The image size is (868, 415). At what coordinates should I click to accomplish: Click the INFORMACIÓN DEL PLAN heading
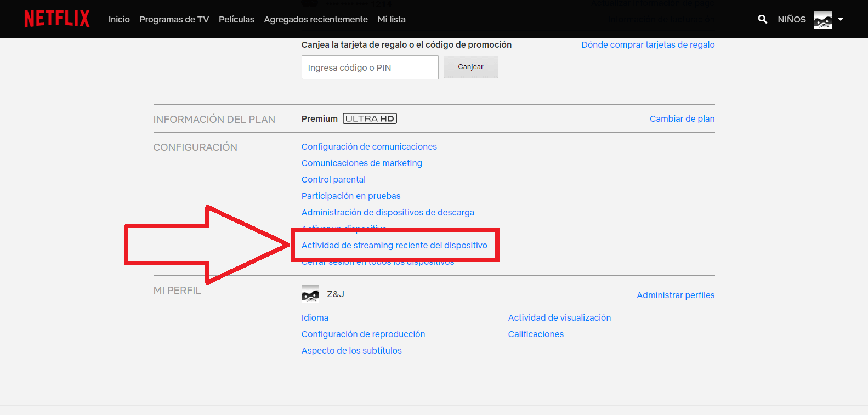click(x=214, y=120)
